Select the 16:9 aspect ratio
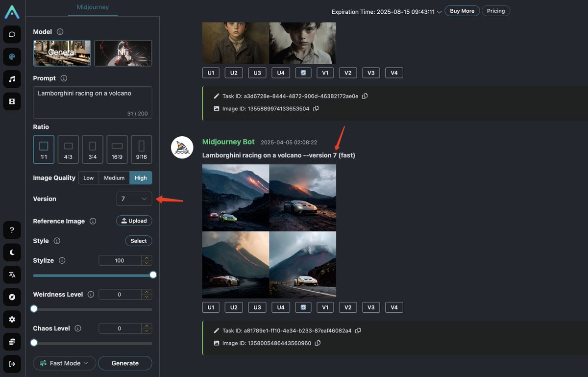The width and height of the screenshot is (588, 377). (117, 150)
